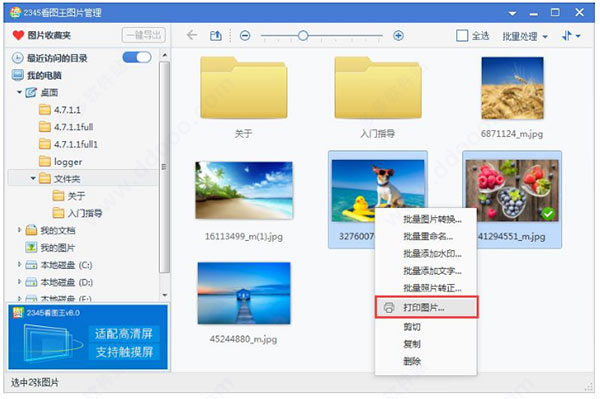Open the sort order arrows icon
This screenshot has width=600, height=399.
tap(571, 36)
